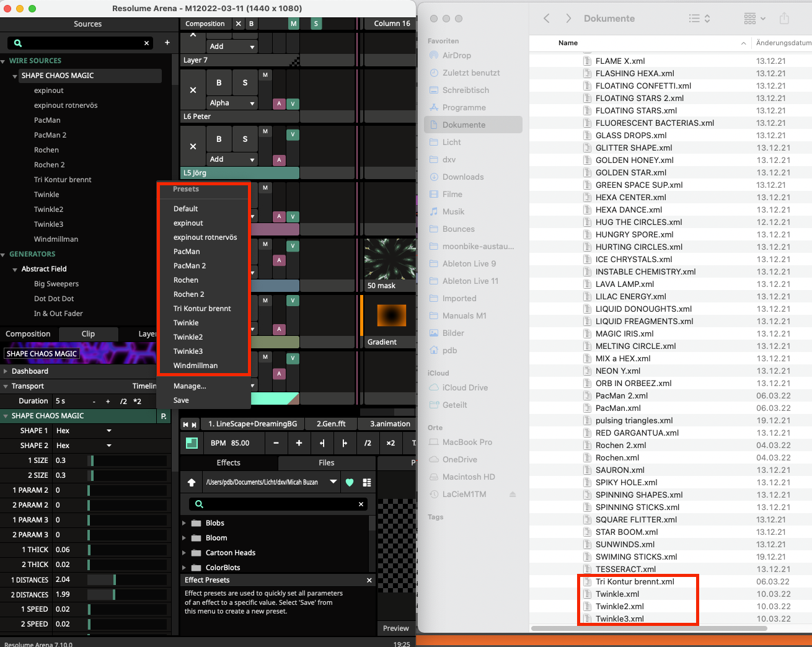
Task: Toggle Solo S on L5 Jörg layer
Action: (245, 139)
